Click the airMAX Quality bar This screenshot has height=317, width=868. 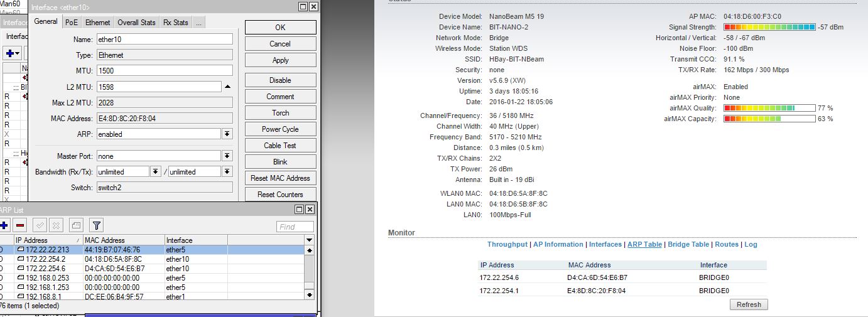pyautogui.click(x=769, y=108)
